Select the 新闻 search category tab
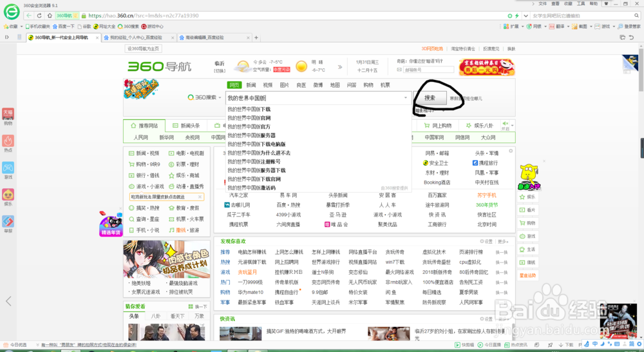 click(x=251, y=85)
